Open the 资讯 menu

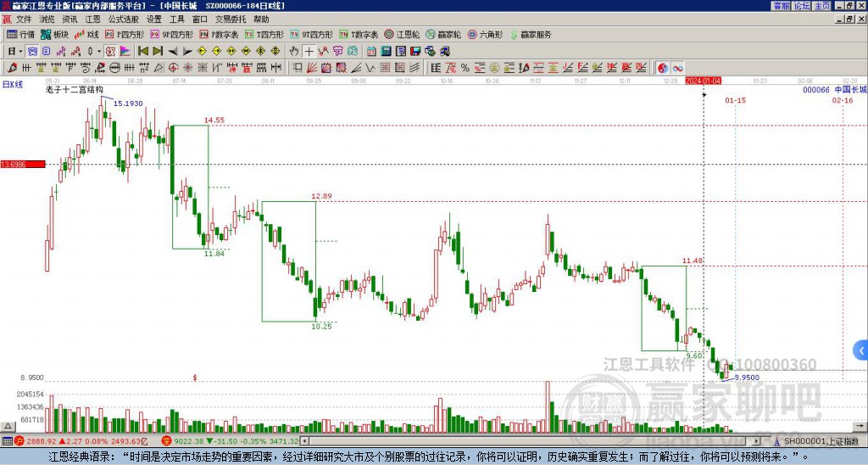tap(70, 20)
